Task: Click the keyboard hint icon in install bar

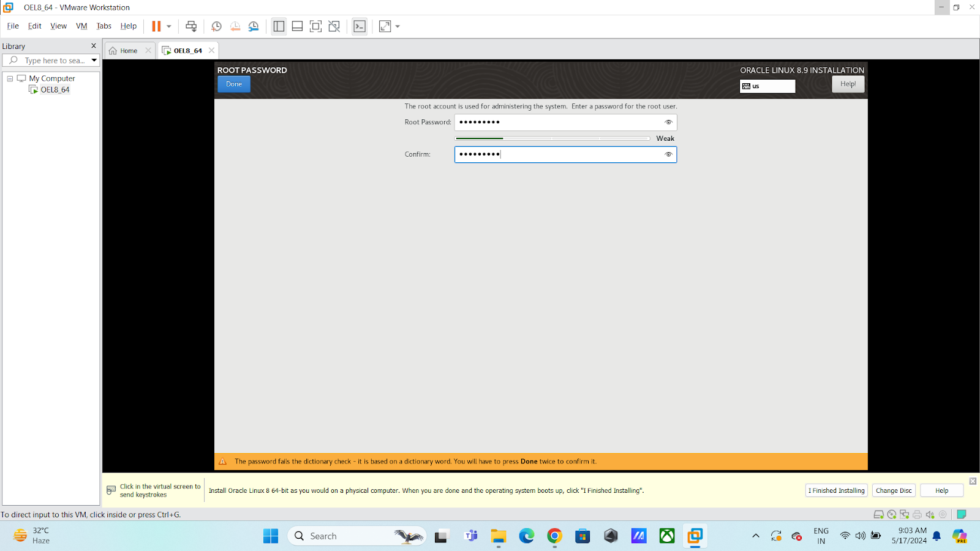Action: (x=111, y=490)
